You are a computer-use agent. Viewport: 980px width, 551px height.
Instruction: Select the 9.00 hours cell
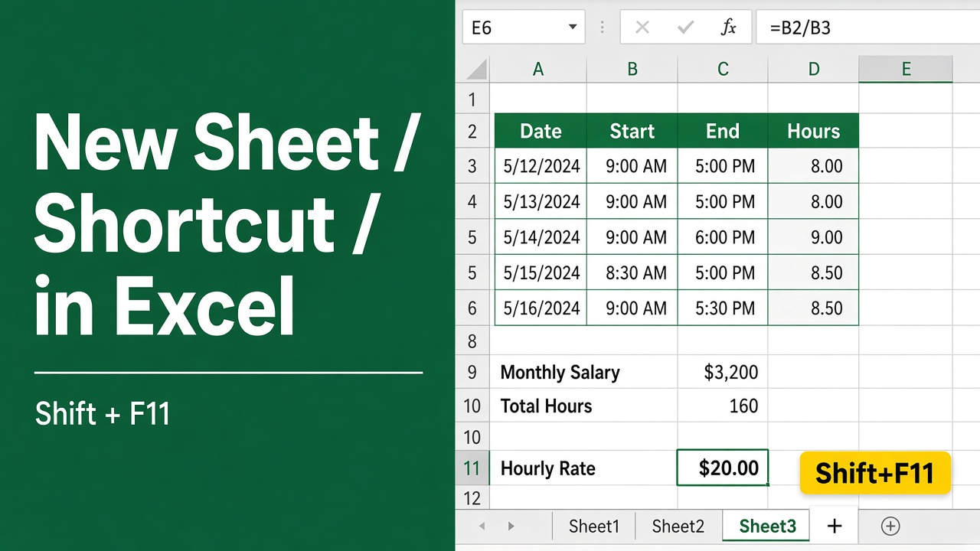click(813, 237)
